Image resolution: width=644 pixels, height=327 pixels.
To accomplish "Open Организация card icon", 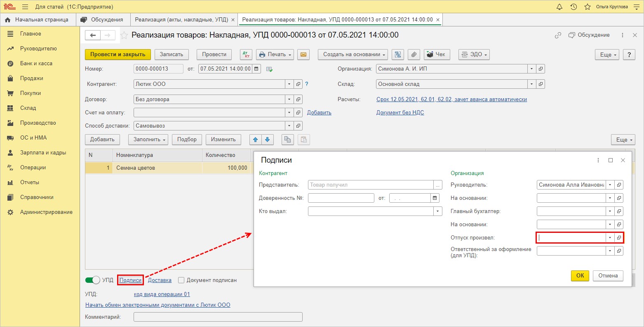I will point(541,69).
